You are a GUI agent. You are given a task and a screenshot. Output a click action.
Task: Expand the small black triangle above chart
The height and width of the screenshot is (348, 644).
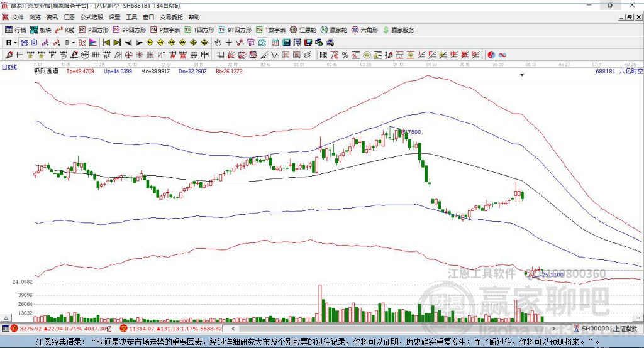pyautogui.click(x=522, y=75)
